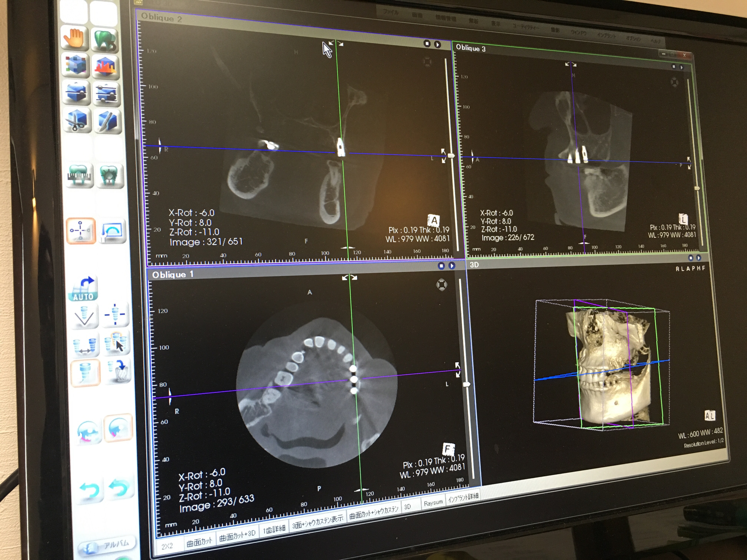Click the A orientation cube in Oblique 2
Image resolution: width=747 pixels, height=560 pixels.
tap(434, 220)
